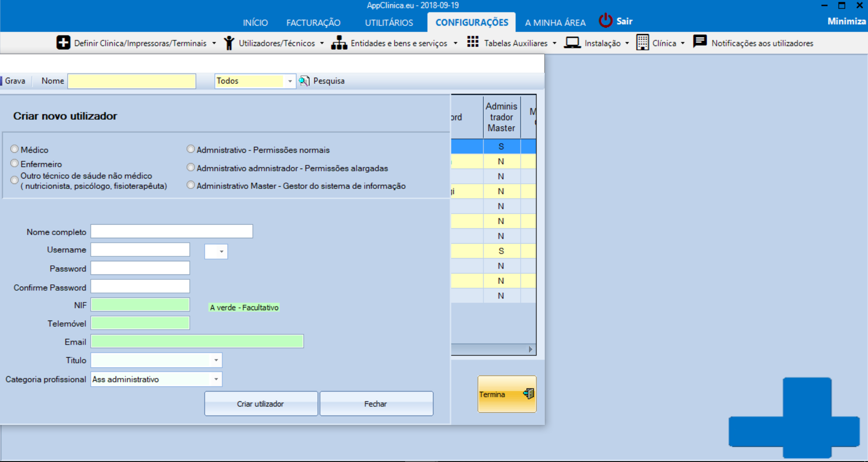868x462 pixels.
Task: Click the Username field
Action: (x=140, y=250)
